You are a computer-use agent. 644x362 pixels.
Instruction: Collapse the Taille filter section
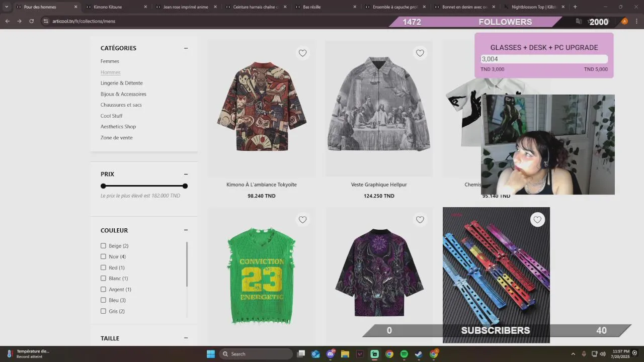pyautogui.click(x=186, y=338)
